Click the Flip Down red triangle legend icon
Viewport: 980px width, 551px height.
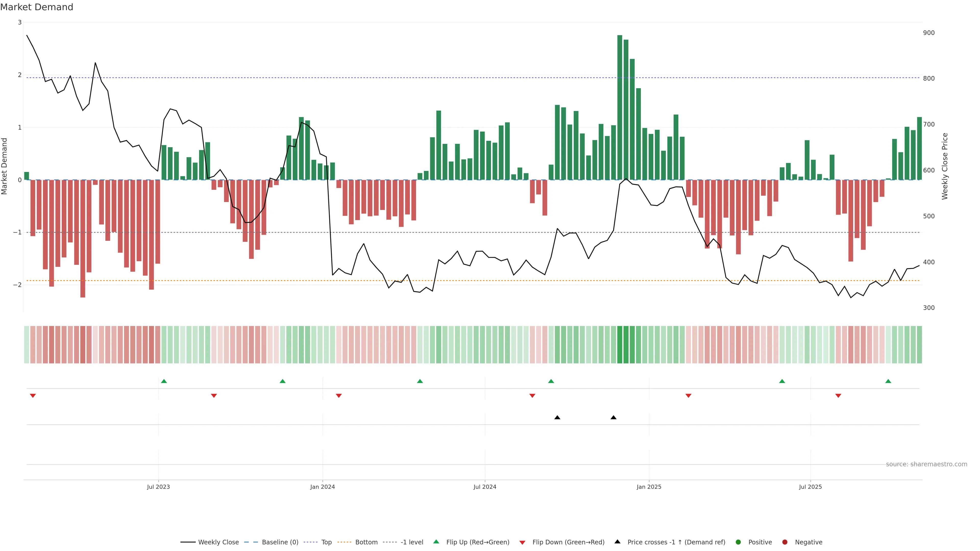522,542
